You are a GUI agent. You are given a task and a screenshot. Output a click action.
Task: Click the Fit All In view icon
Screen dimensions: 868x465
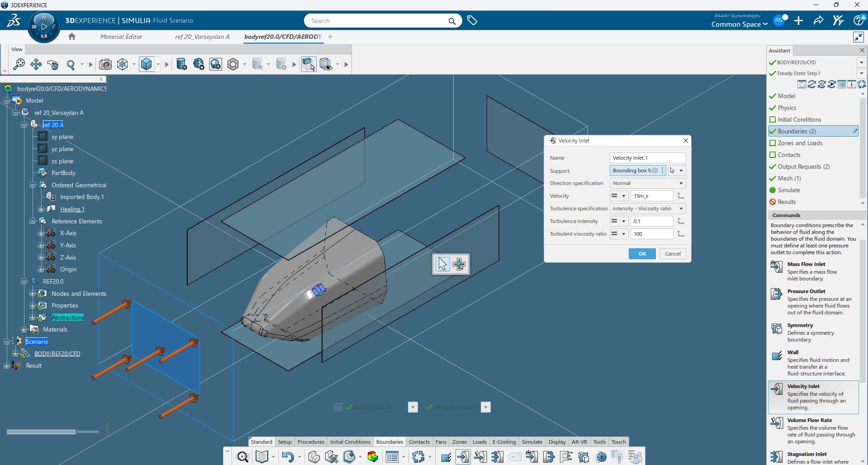click(19, 64)
